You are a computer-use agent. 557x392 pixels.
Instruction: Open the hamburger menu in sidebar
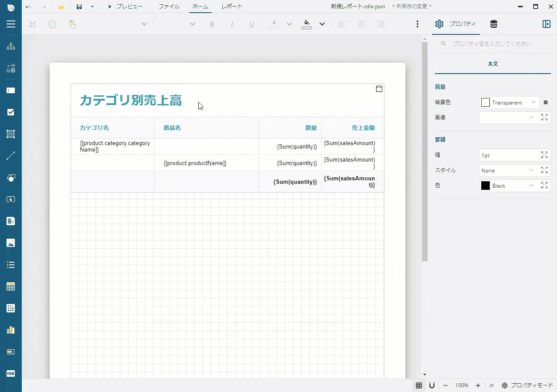(x=11, y=24)
